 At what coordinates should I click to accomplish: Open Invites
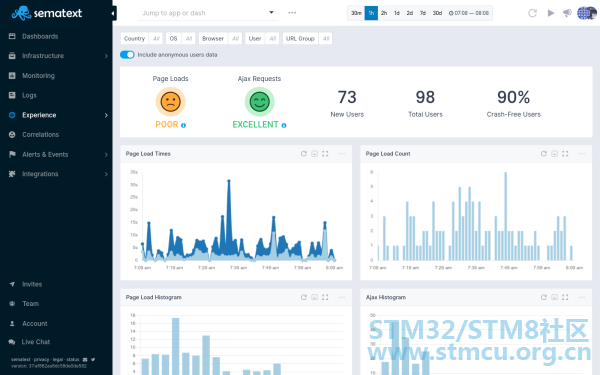tap(32, 284)
